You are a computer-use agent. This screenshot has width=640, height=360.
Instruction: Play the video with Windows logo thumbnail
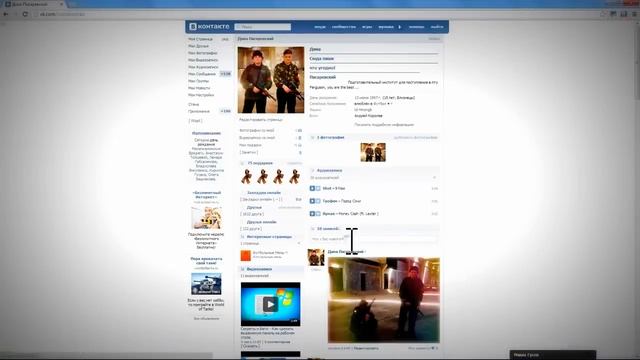[270, 304]
